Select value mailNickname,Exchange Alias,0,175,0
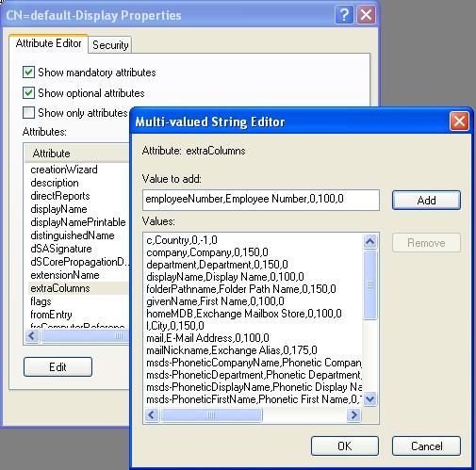This screenshot has width=476, height=470. click(x=232, y=350)
